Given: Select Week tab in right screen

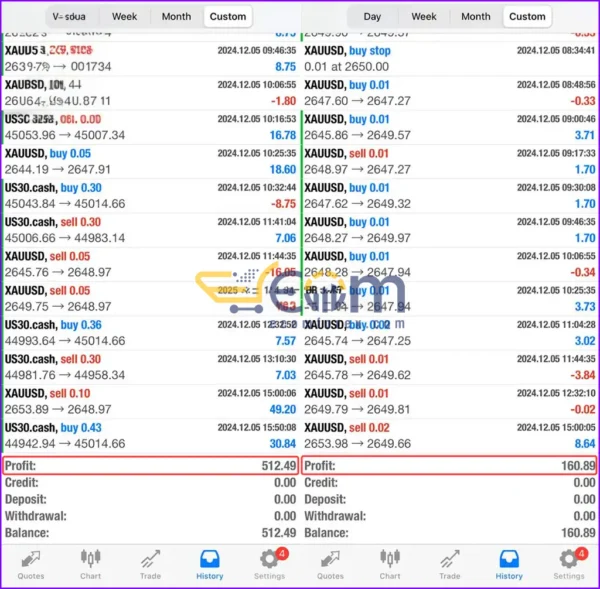Looking at the screenshot, I should tap(424, 16).
